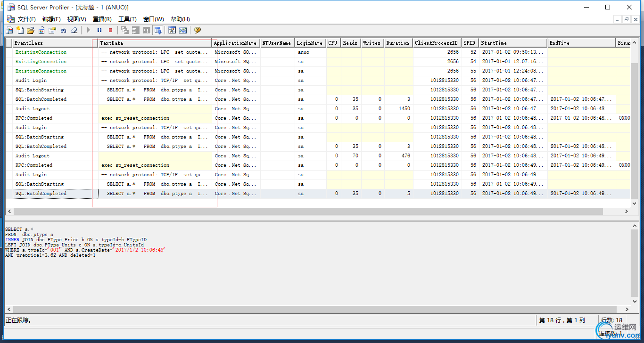This screenshot has width=644, height=343.
Task: Open the 帮助(H) menu
Action: coord(180,19)
